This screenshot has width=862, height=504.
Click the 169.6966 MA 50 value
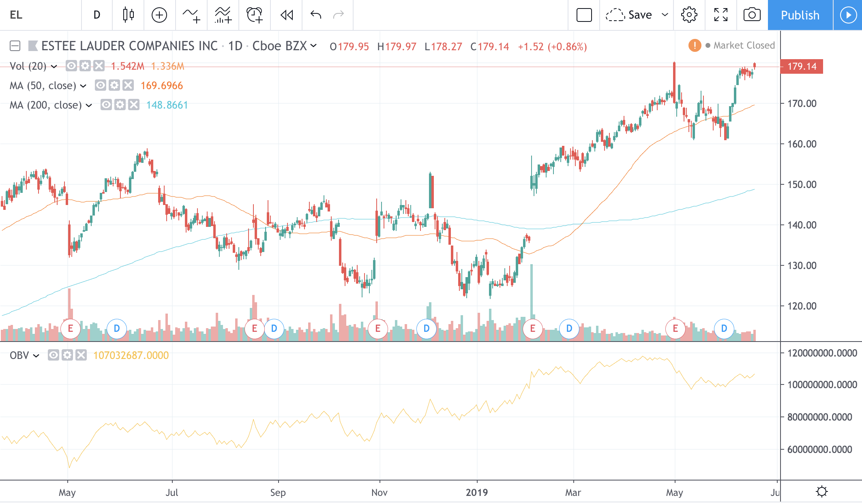click(x=162, y=85)
